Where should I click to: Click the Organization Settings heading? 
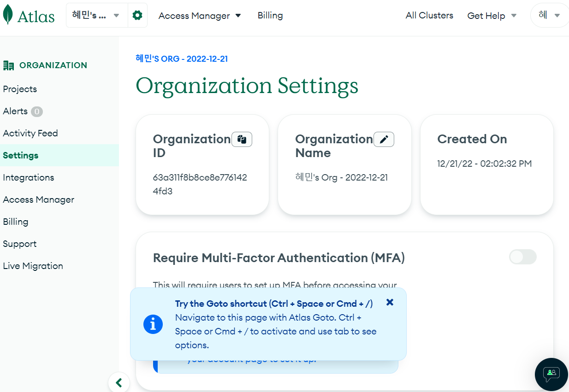tap(247, 86)
